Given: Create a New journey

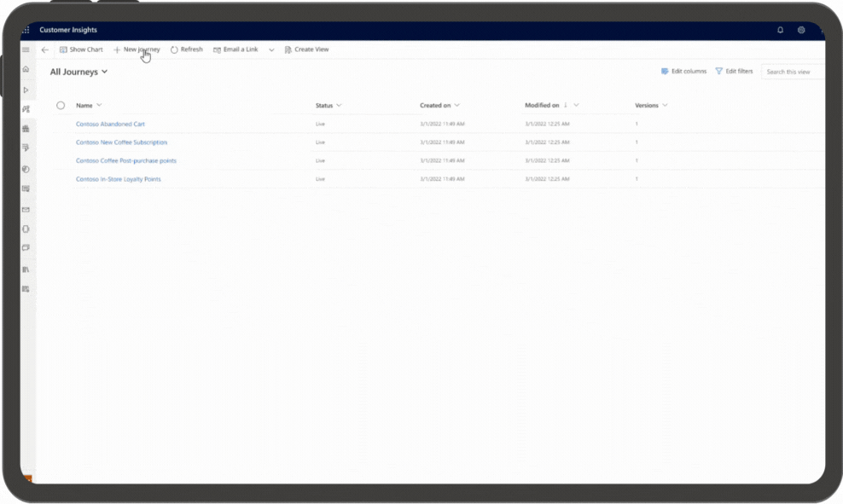Looking at the screenshot, I should (137, 49).
